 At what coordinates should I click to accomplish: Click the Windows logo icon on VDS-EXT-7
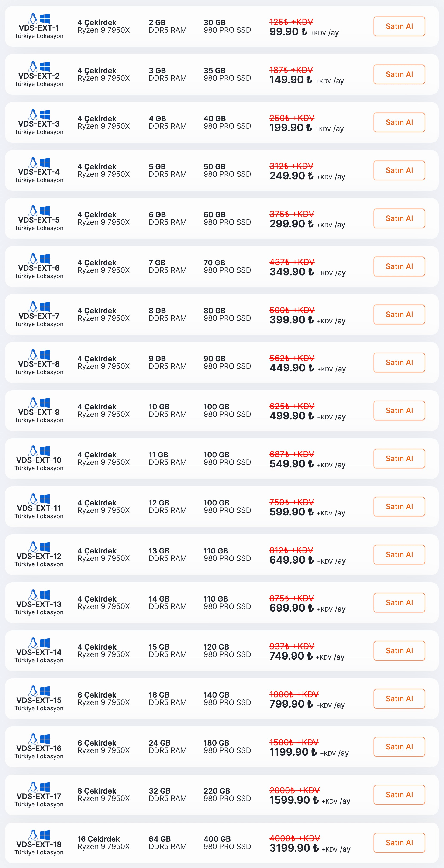[x=45, y=307]
